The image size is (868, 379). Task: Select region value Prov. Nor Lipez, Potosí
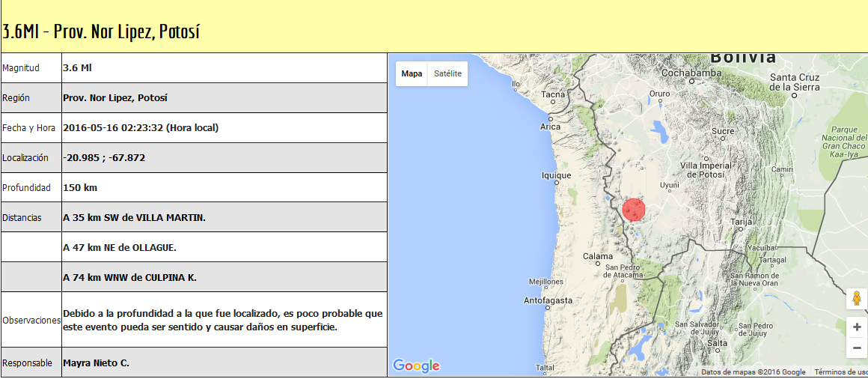tap(115, 98)
